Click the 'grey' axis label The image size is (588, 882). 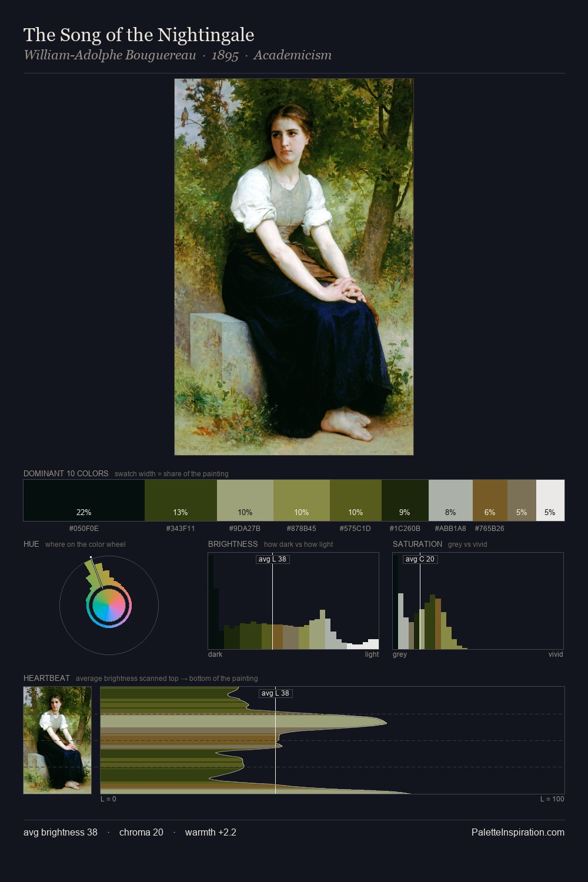(400, 654)
